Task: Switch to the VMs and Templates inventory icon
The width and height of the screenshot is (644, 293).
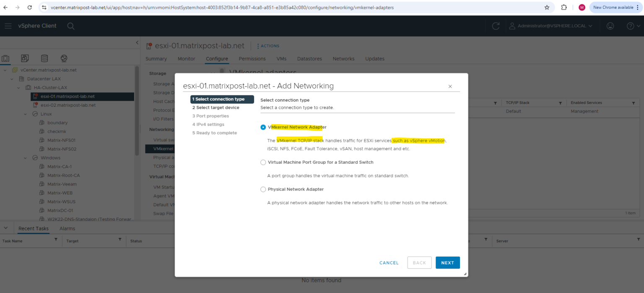Action: 25,58
